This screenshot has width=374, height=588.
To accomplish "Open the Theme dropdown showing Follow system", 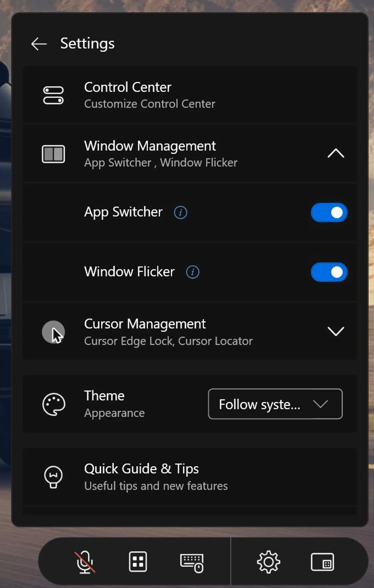I will coord(275,404).
